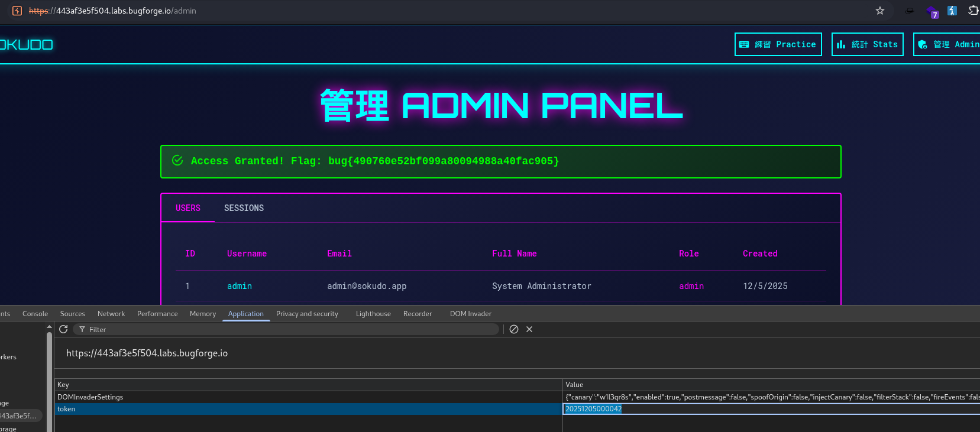
Task: Open the Admin page button
Action: coord(946,44)
